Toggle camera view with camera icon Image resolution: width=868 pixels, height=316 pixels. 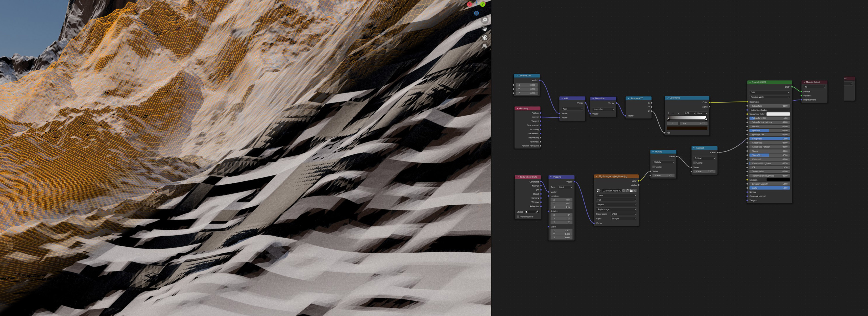(484, 38)
